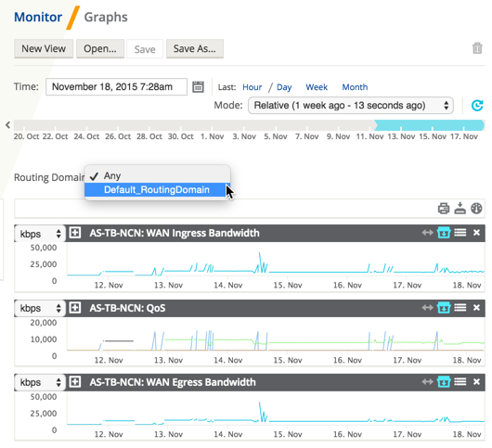
Task: Close the WAN Egress Bandwidth graph
Action: pyautogui.click(x=476, y=381)
